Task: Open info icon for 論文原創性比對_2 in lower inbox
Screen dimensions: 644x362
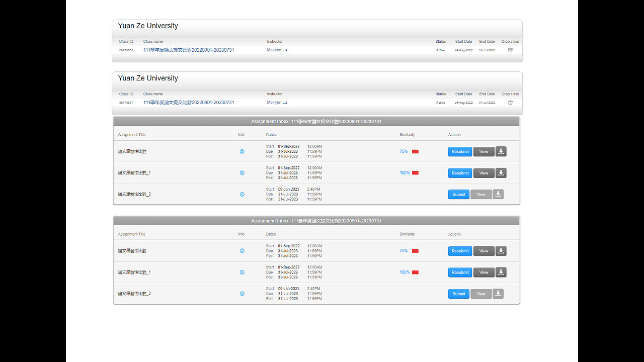Action: [x=242, y=294]
